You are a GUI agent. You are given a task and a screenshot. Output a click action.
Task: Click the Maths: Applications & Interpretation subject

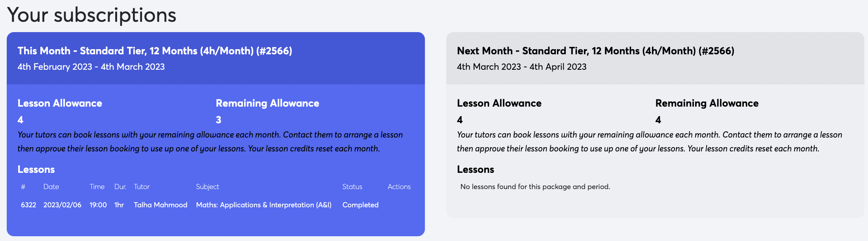263,205
